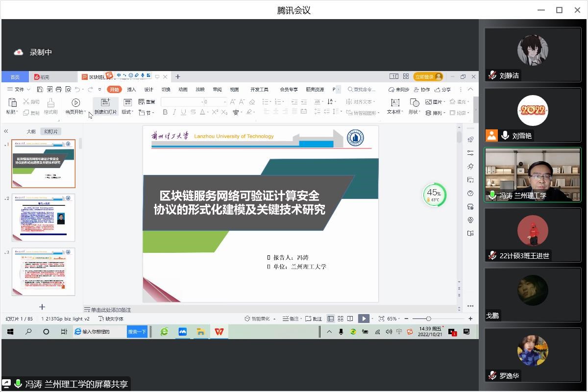588x392 pixels.
Task: Click the 立即登录 login button
Action: click(x=428, y=76)
